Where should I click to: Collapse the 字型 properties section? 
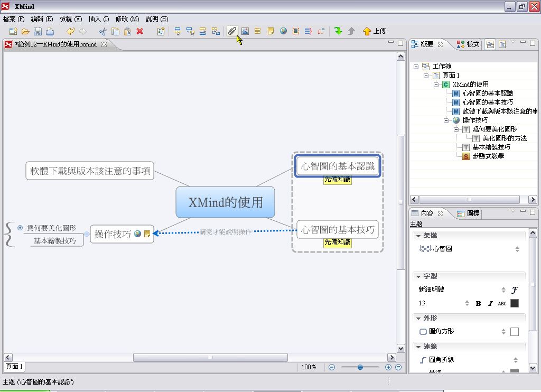[418, 276]
